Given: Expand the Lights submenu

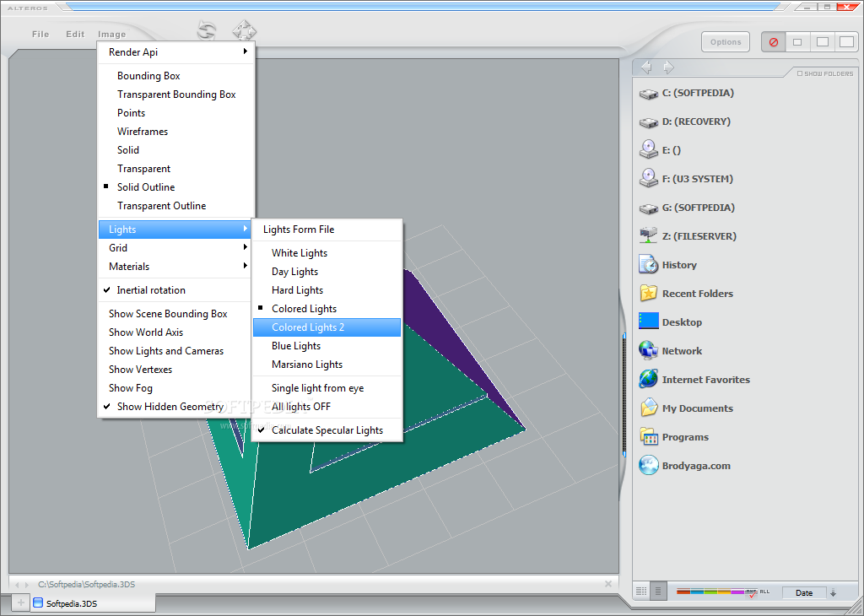Looking at the screenshot, I should click(x=175, y=230).
